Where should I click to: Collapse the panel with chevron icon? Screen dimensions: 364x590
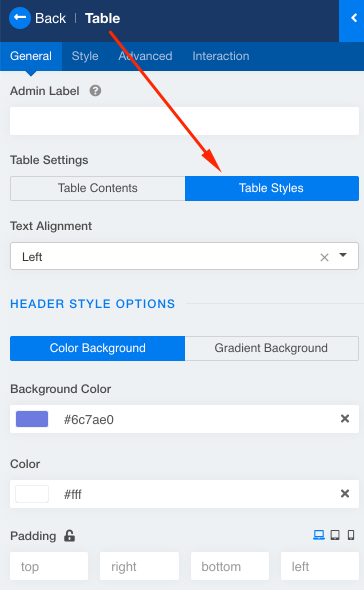[353, 18]
